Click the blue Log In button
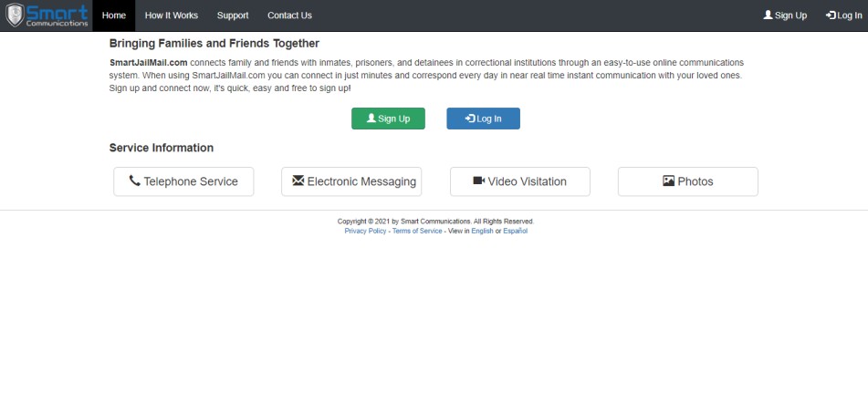 [x=483, y=119]
